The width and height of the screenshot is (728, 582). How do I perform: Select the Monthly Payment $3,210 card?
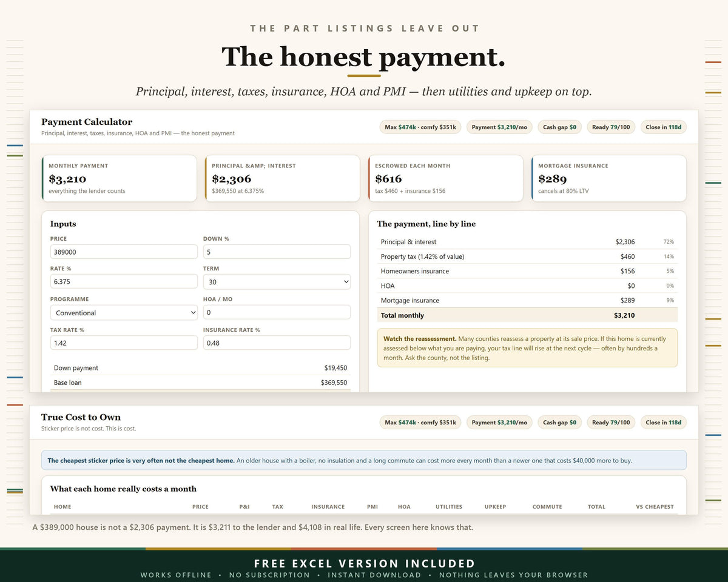(119, 178)
